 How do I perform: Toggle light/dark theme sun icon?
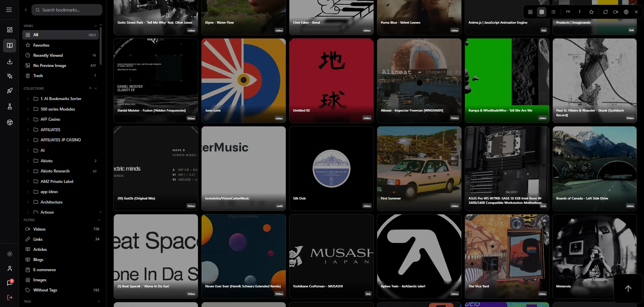[10, 254]
